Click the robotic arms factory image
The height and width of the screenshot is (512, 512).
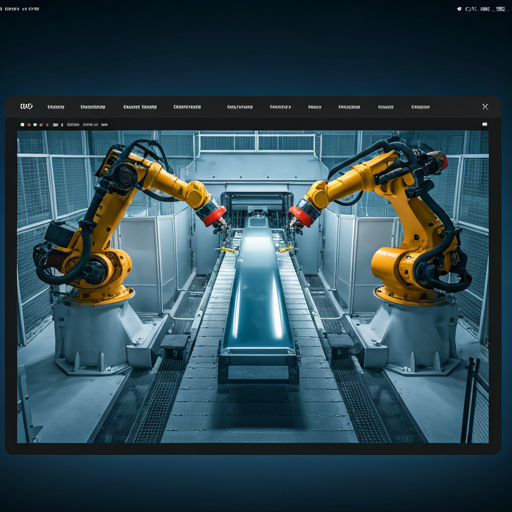253,287
